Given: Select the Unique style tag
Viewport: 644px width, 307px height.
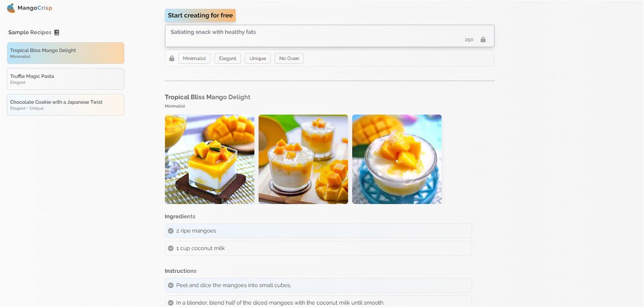Looking at the screenshot, I should pos(258,59).
